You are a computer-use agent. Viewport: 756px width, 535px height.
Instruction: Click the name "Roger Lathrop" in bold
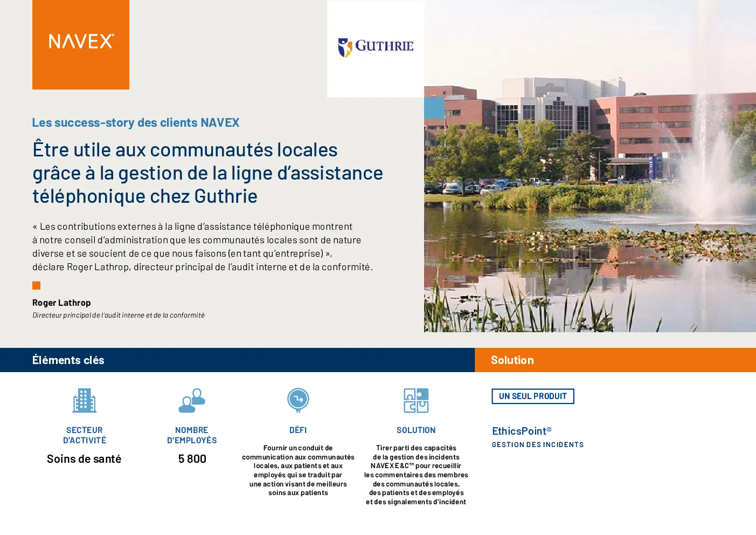pos(61,303)
